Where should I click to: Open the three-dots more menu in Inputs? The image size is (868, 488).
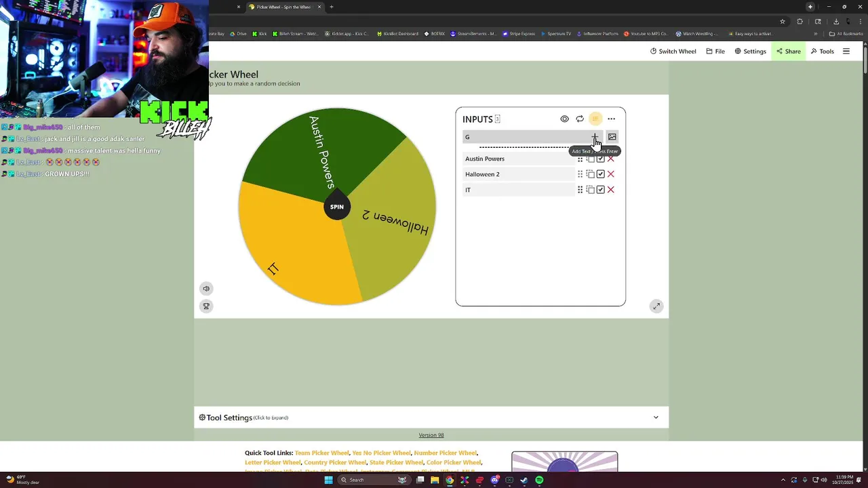[611, 119]
